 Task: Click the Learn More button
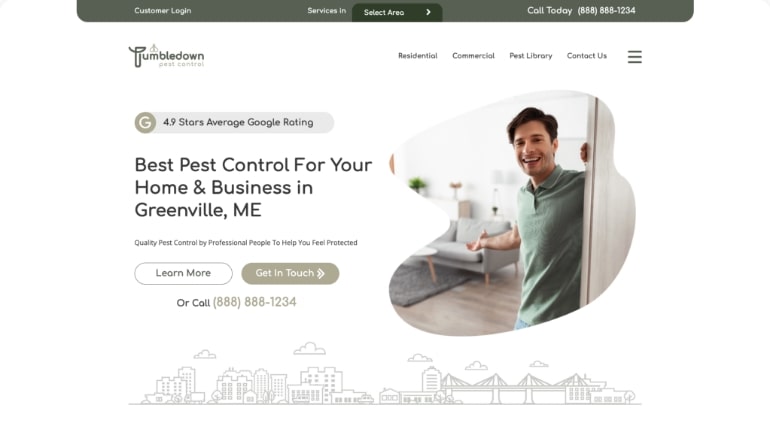tap(184, 273)
